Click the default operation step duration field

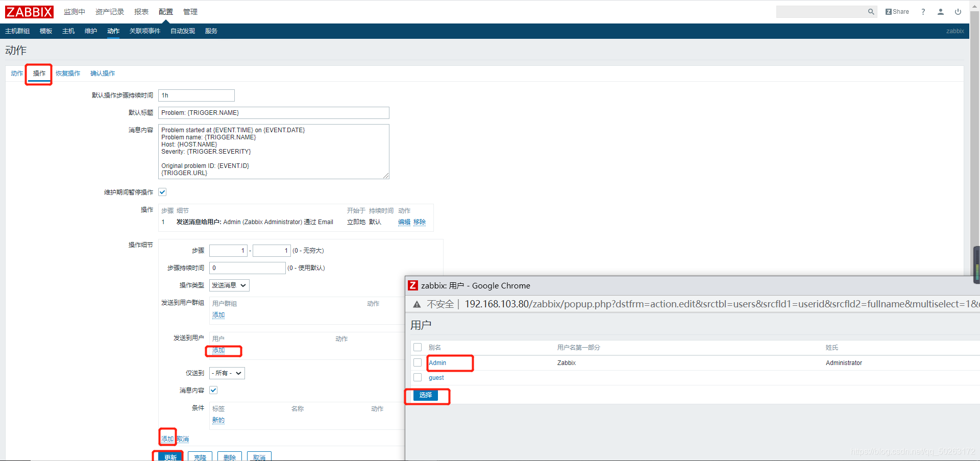point(197,95)
